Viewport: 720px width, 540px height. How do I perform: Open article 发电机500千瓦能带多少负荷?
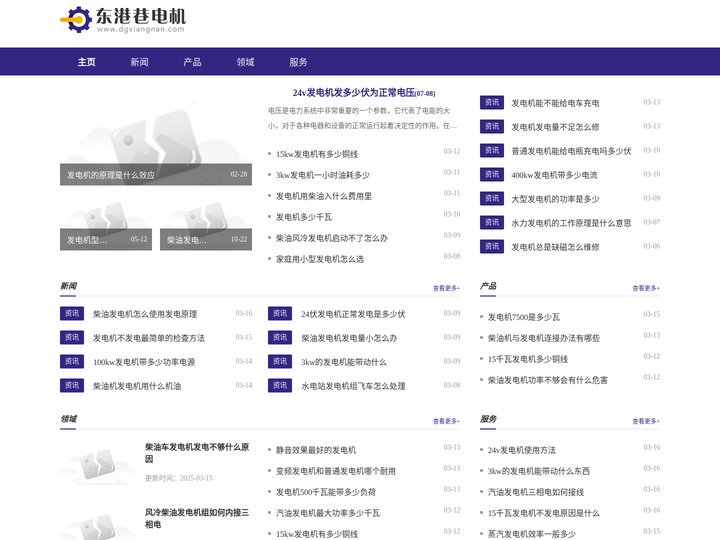[326, 492]
